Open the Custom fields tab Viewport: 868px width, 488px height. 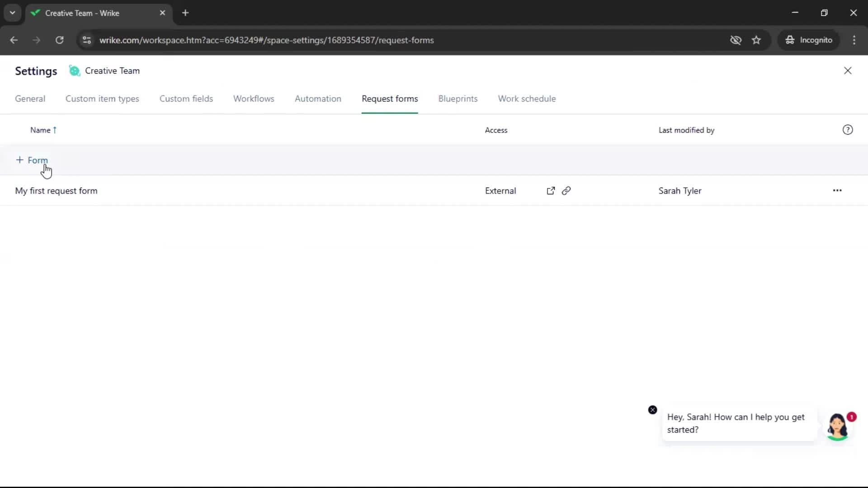(x=186, y=99)
